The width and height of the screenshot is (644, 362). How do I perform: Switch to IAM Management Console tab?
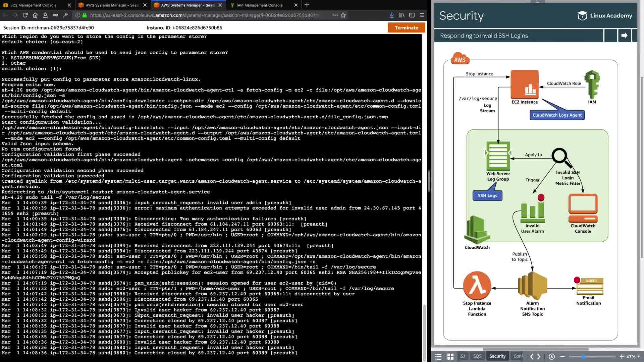(259, 5)
